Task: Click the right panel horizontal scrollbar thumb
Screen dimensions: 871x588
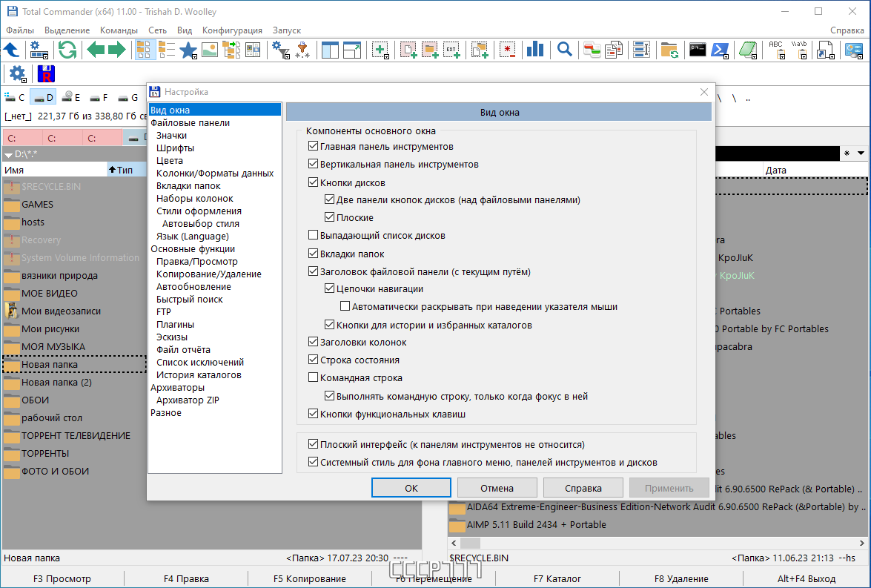Action: 470,543
